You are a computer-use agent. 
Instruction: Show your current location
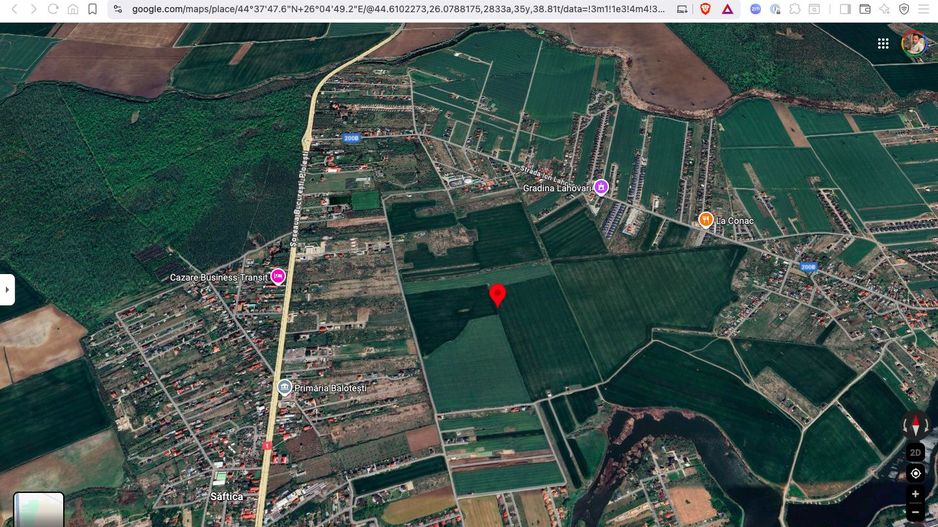click(x=915, y=474)
